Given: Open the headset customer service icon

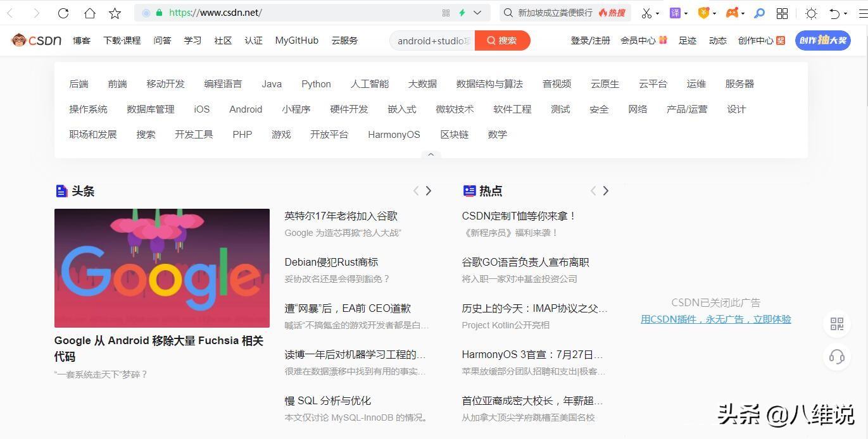Looking at the screenshot, I should click(x=837, y=357).
